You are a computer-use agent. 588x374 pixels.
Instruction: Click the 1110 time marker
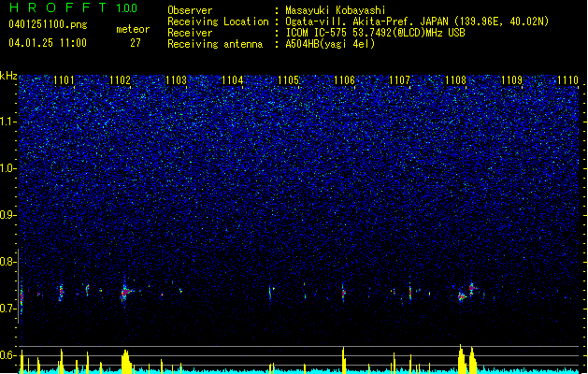(567, 79)
